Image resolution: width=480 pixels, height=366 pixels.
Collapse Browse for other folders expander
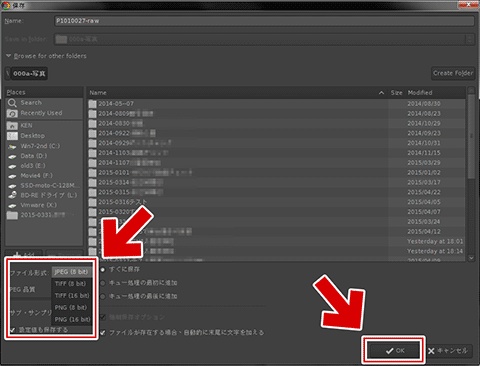pyautogui.click(x=9, y=56)
